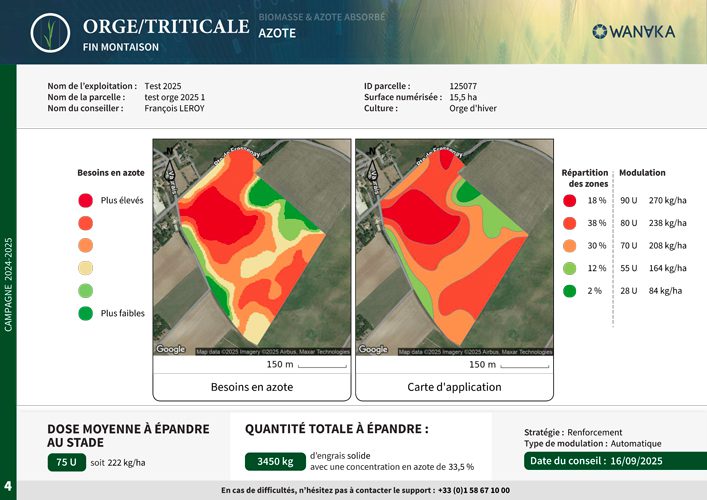Click the support phone number
Screen dimensions: 707x500
point(473,490)
